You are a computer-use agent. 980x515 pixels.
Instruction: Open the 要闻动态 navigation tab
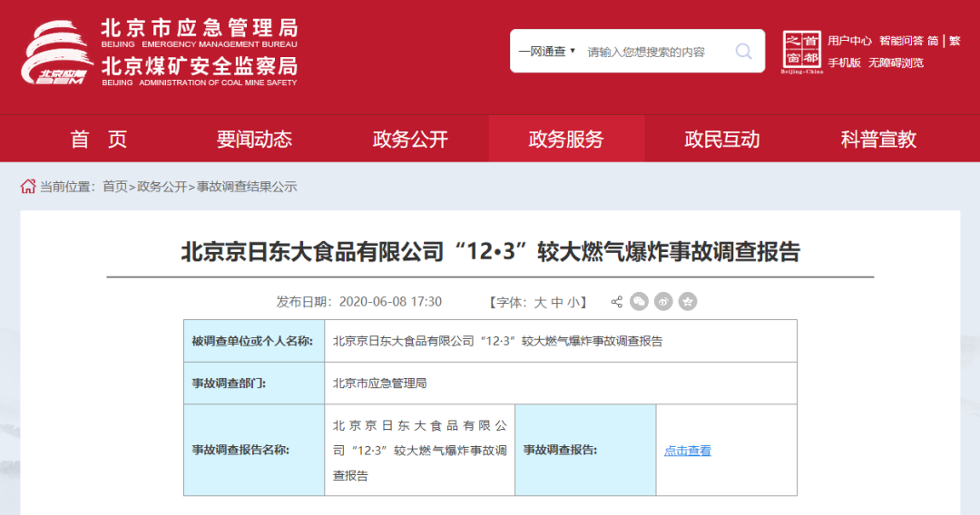tap(254, 139)
